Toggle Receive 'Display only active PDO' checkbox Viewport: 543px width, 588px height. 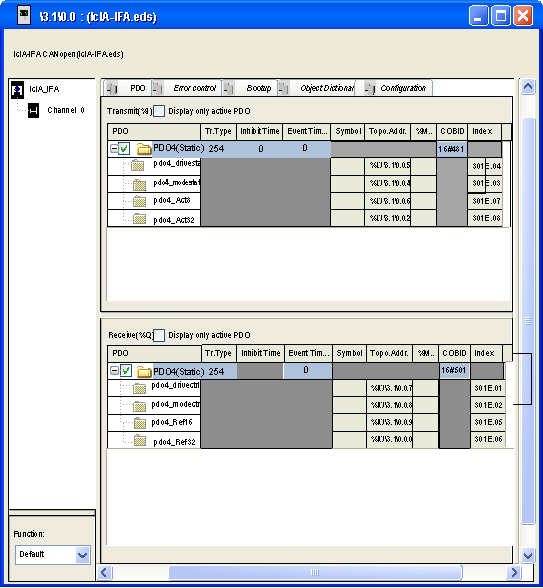tap(159, 335)
